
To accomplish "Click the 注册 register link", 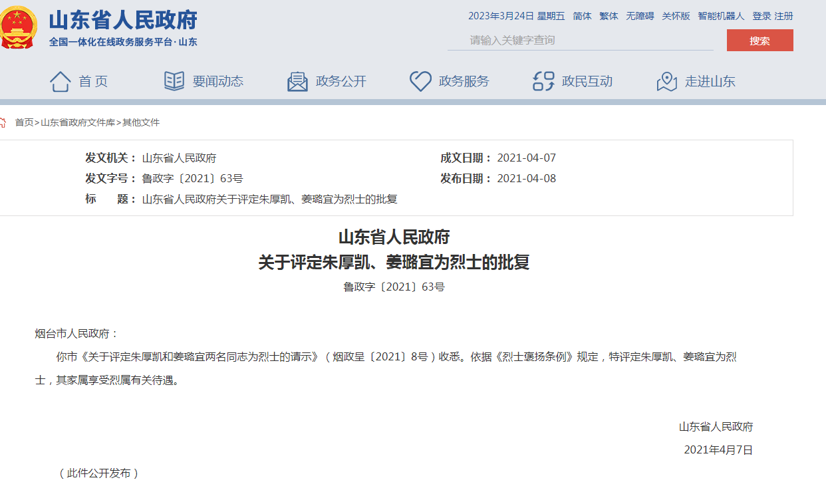I will 782,16.
